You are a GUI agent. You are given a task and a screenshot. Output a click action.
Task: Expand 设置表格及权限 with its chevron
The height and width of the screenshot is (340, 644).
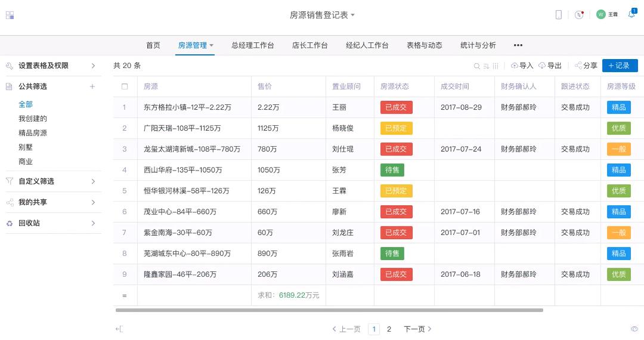tap(93, 66)
